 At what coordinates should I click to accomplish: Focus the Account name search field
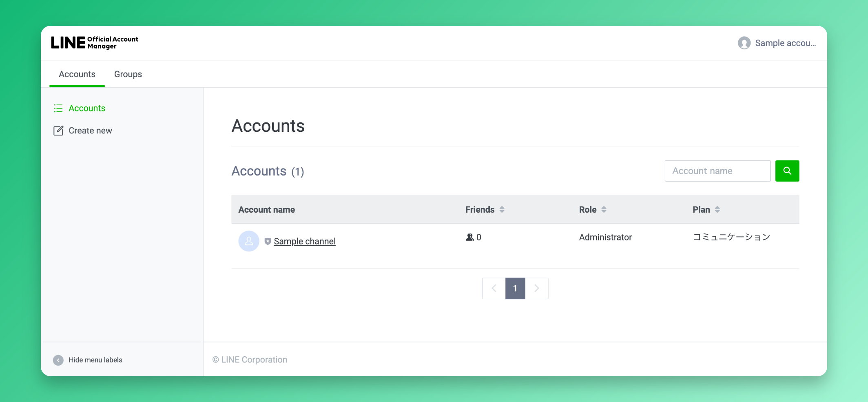[x=717, y=171]
